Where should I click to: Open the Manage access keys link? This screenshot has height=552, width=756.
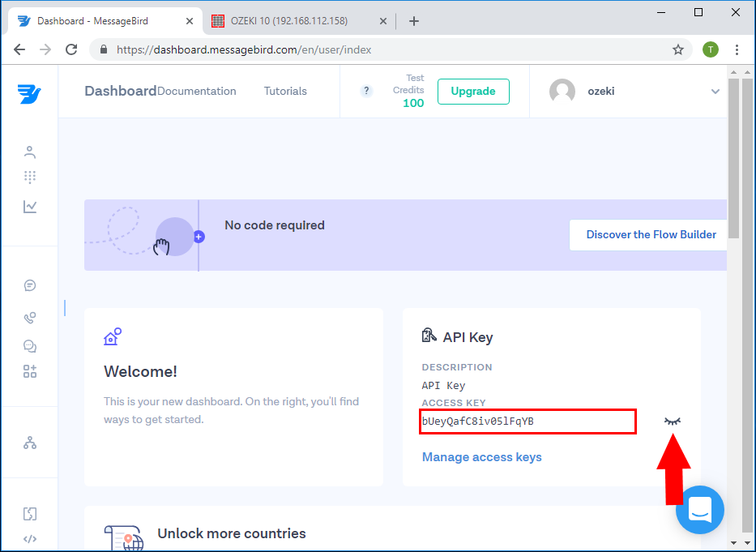[x=481, y=457]
